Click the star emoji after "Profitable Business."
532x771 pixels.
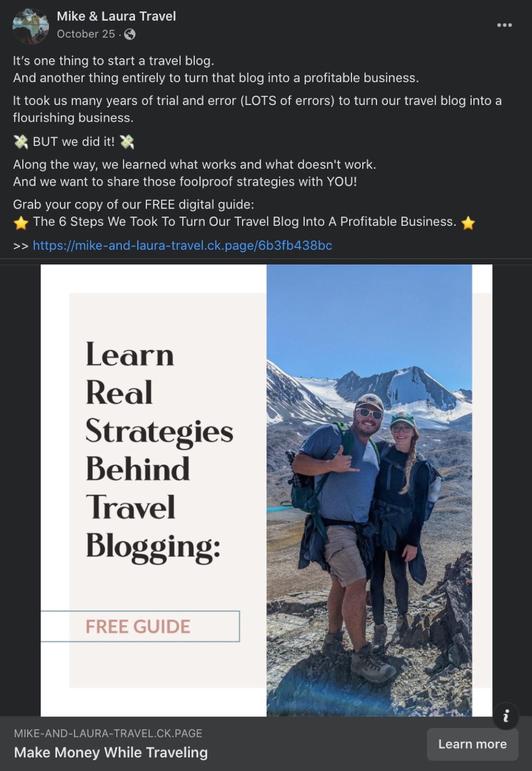point(468,223)
